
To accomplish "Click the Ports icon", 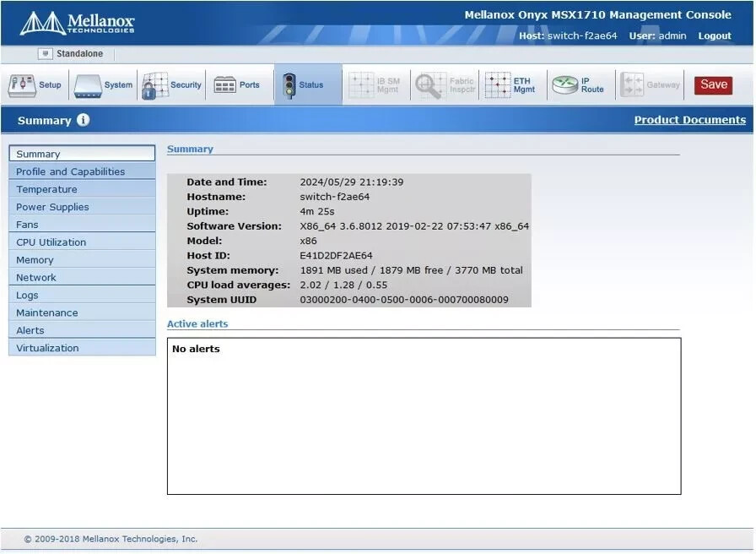I will (224, 85).
